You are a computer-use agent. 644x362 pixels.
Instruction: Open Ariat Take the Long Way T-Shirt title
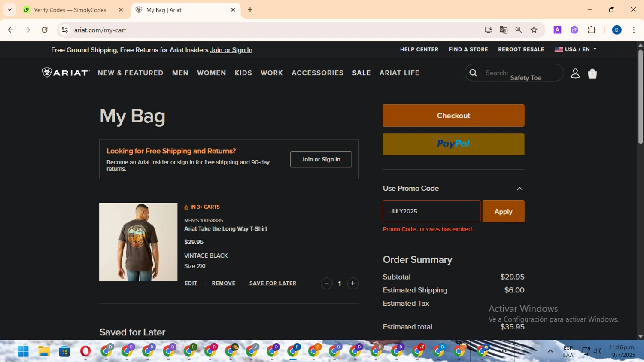click(225, 229)
